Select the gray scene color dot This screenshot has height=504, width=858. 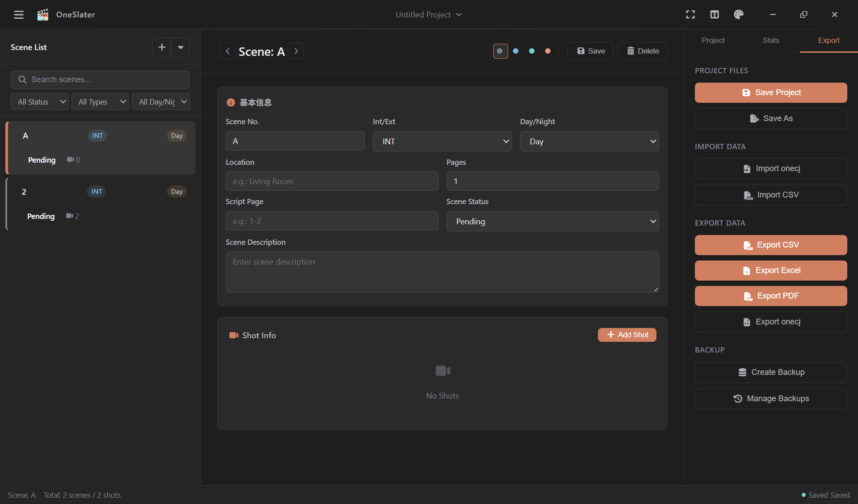pos(500,51)
